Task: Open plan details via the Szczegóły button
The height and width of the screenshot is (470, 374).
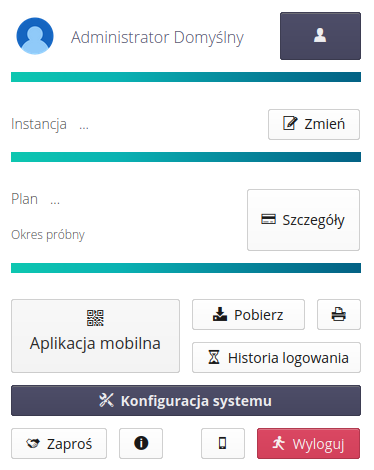Action: point(303,220)
